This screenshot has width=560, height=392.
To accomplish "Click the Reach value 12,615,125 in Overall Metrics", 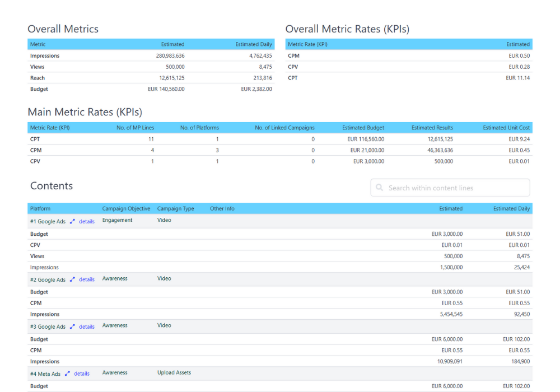I will 172,78.
